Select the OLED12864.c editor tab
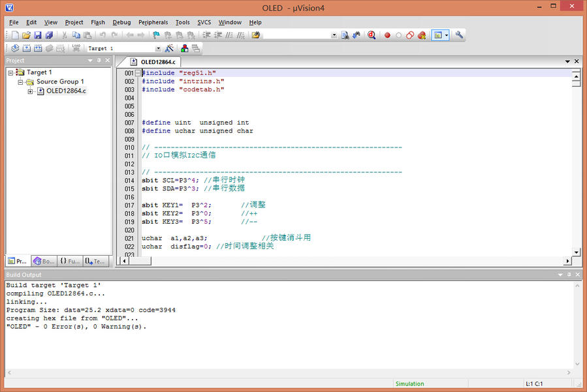Viewport: 587px width, 392px height. pos(159,62)
